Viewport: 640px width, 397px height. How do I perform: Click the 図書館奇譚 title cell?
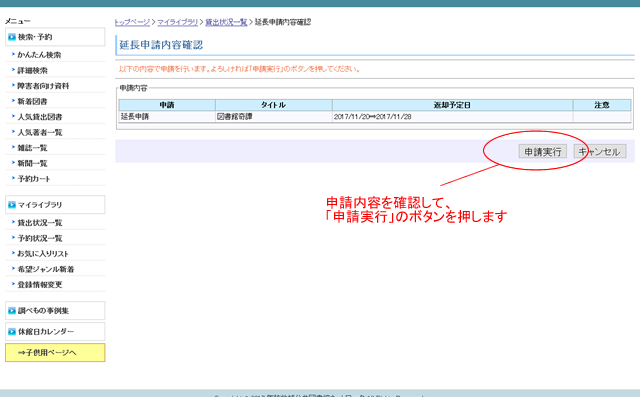(x=274, y=117)
